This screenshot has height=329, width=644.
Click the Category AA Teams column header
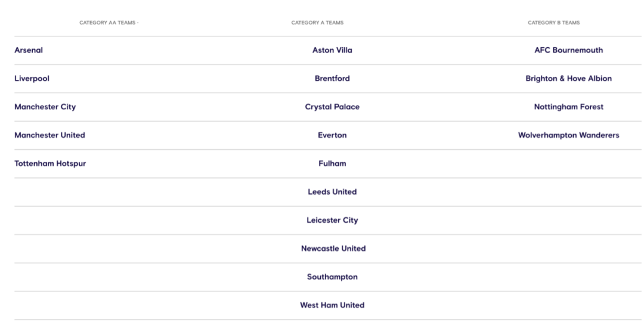coord(108,23)
